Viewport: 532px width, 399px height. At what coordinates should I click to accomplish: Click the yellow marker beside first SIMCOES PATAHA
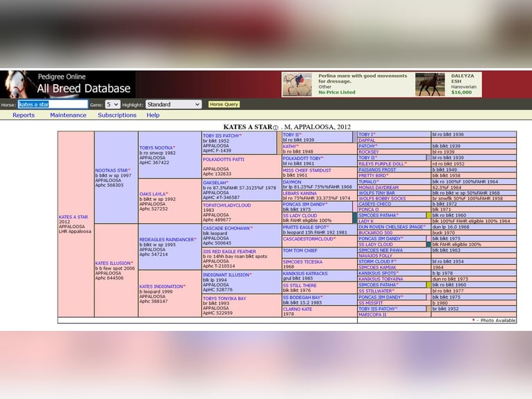point(429,215)
